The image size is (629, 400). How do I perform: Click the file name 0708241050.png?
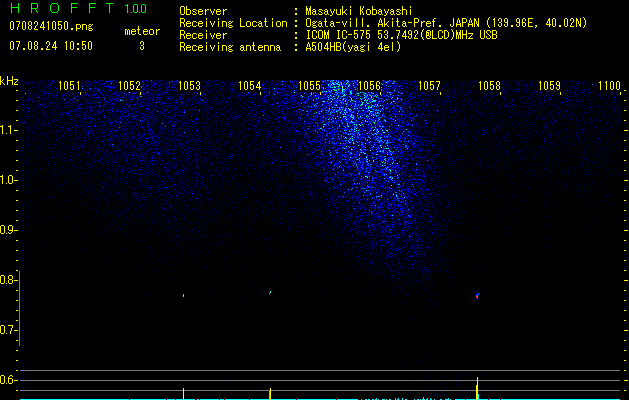point(51,27)
